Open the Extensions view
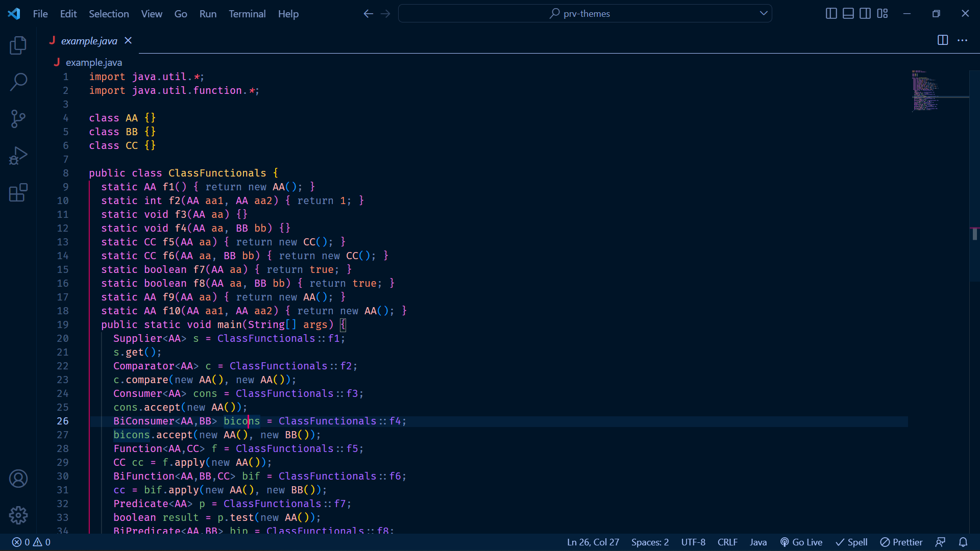Image resolution: width=980 pixels, height=551 pixels. coord(18,193)
